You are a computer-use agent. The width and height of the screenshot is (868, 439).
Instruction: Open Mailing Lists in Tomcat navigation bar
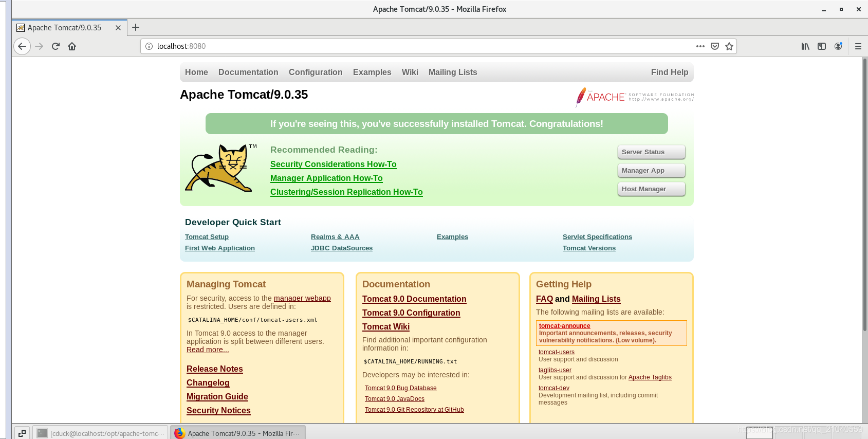point(453,72)
